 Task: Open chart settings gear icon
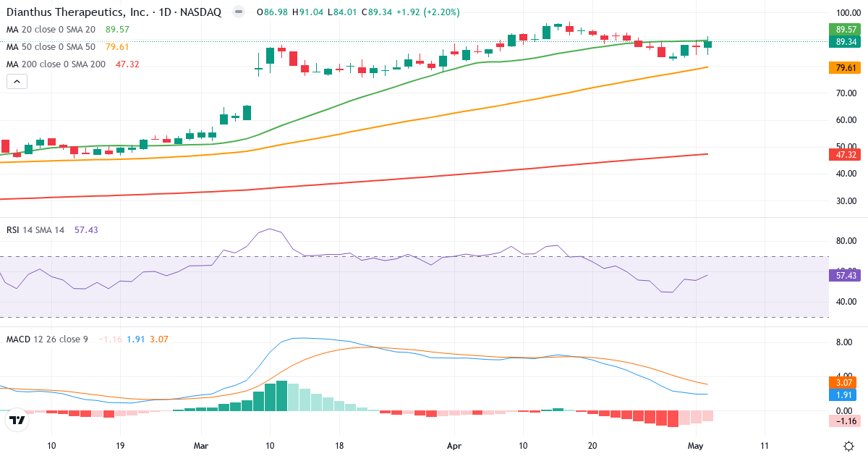pyautogui.click(x=848, y=445)
